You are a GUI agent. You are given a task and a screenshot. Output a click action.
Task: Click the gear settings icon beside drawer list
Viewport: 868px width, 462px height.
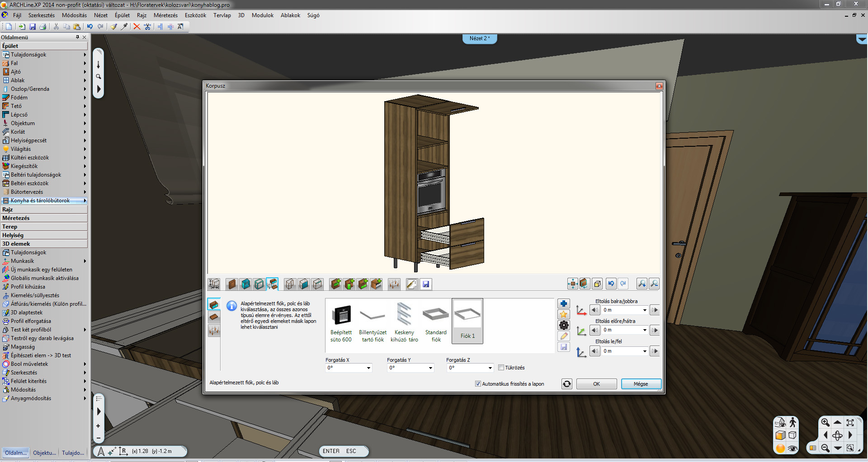coord(564,325)
